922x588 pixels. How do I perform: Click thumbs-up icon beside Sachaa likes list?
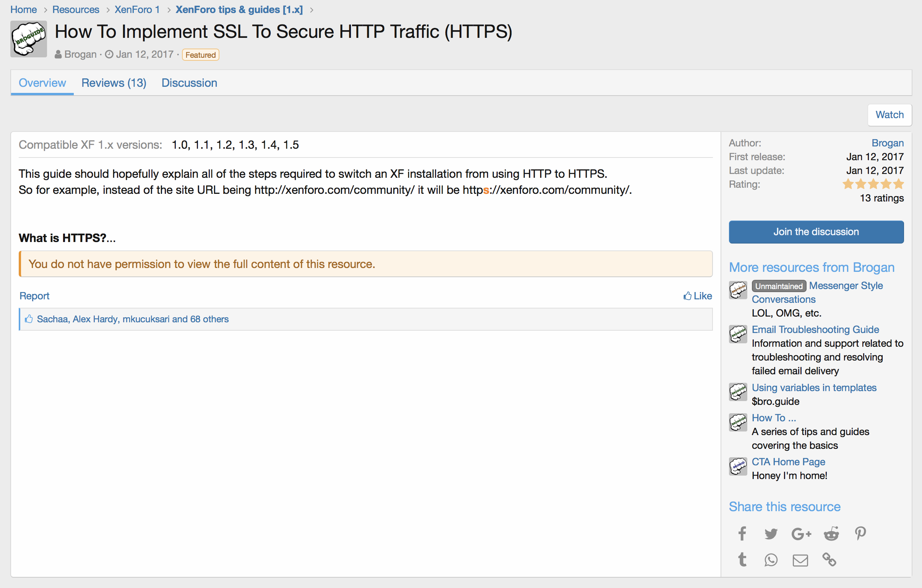(x=29, y=319)
